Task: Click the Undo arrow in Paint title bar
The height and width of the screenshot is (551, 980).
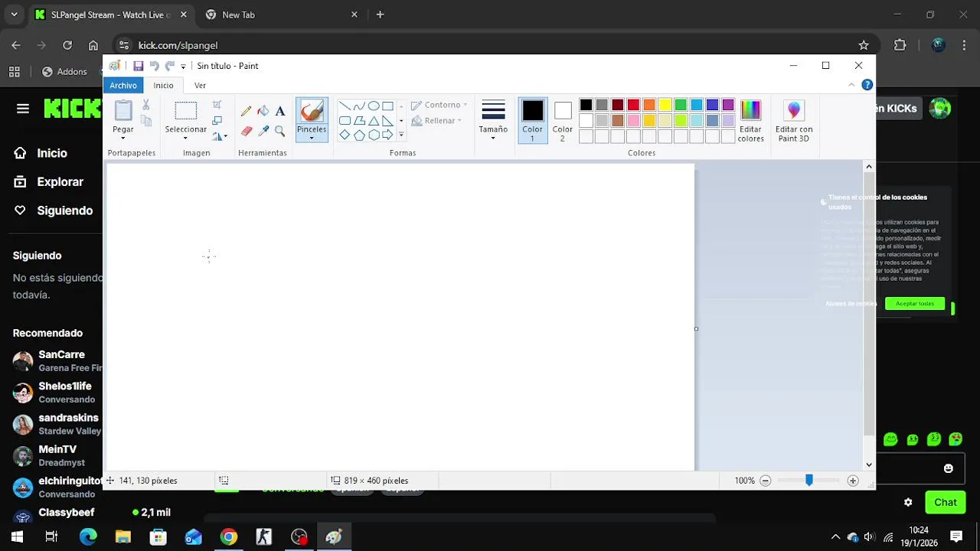Action: coord(154,66)
